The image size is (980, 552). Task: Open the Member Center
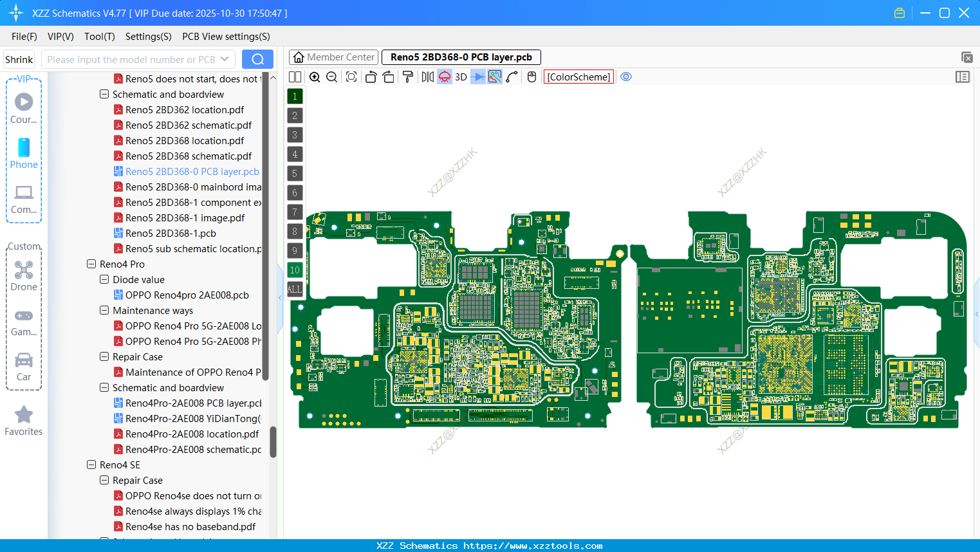[333, 57]
